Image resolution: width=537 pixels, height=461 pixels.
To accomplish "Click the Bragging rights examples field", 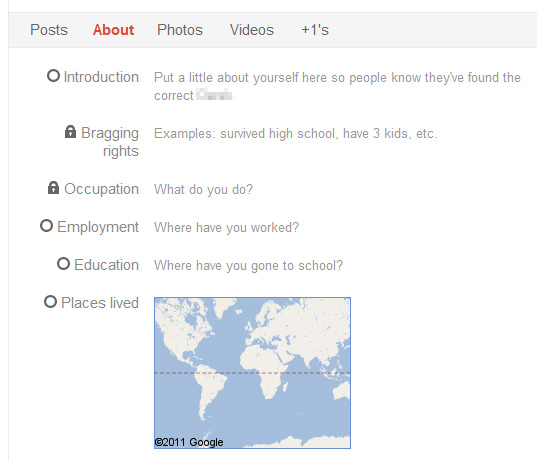I will [296, 133].
